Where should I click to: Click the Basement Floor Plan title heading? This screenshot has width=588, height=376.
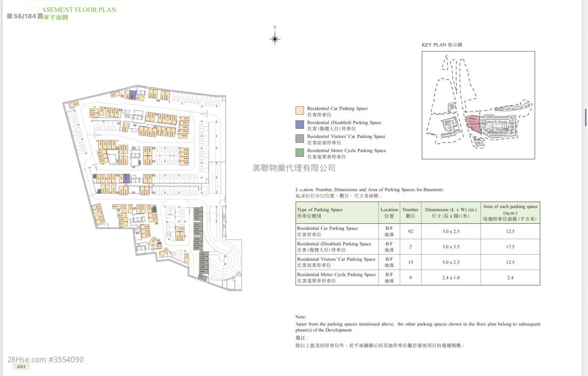coord(79,9)
